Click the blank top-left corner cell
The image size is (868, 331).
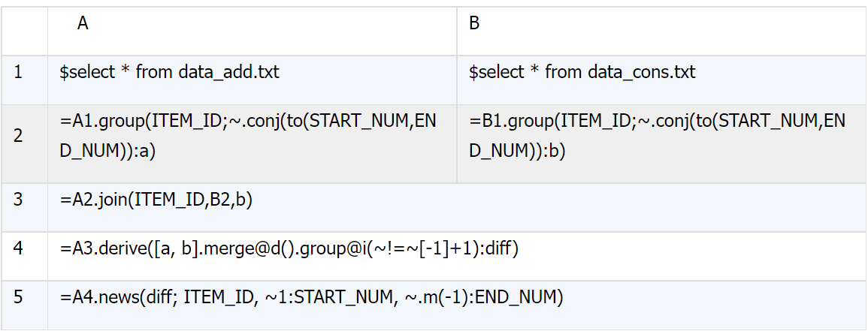[24, 31]
